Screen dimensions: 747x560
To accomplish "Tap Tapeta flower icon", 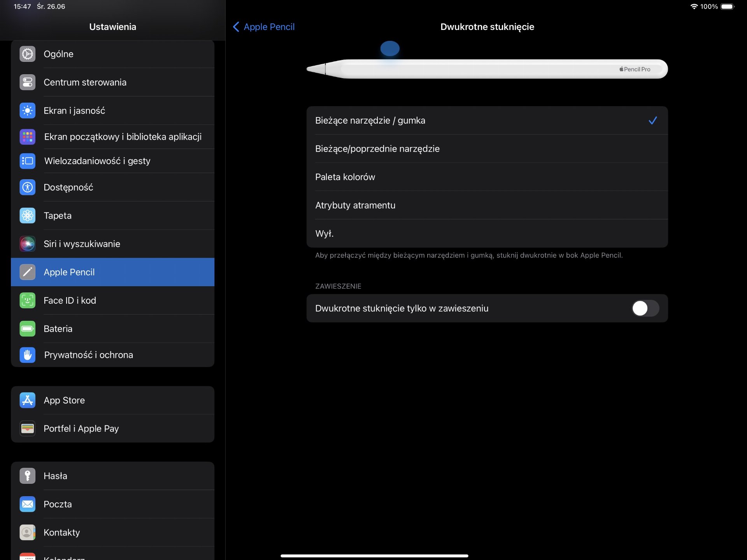I will tap(27, 215).
